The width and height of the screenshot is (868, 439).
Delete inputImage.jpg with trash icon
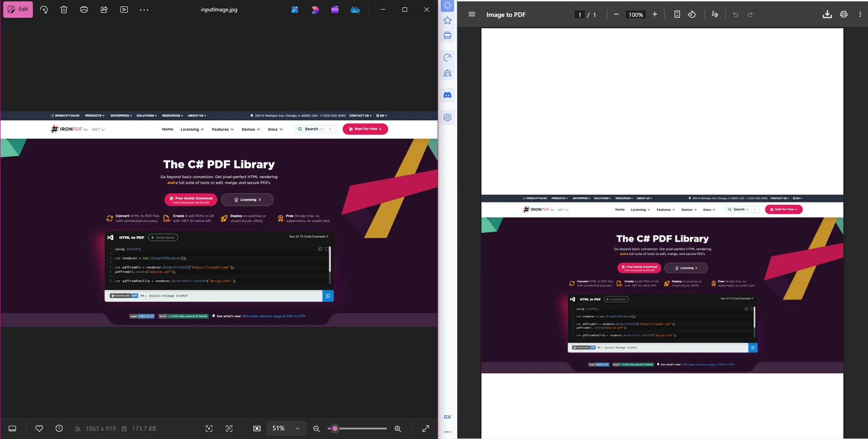pos(64,9)
